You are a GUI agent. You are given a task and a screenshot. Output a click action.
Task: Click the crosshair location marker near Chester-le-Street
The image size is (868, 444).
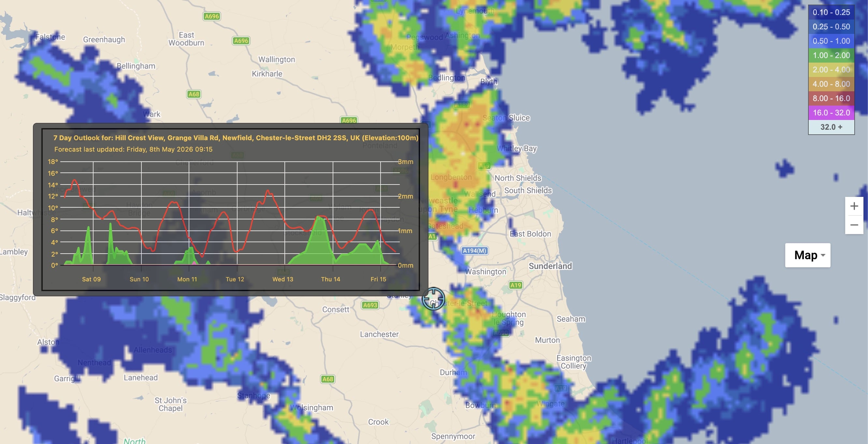tap(433, 299)
